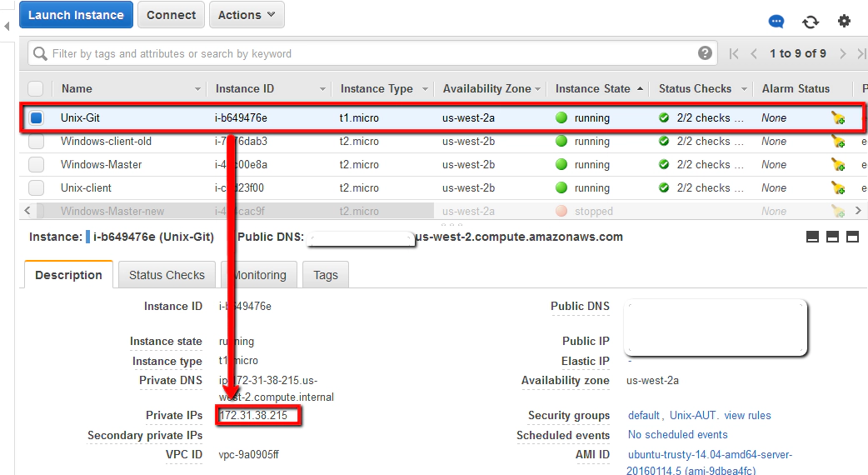Screen dimensions: 868x475
Task: Click the alarm icon for Windows-client-old
Action: tap(838, 141)
